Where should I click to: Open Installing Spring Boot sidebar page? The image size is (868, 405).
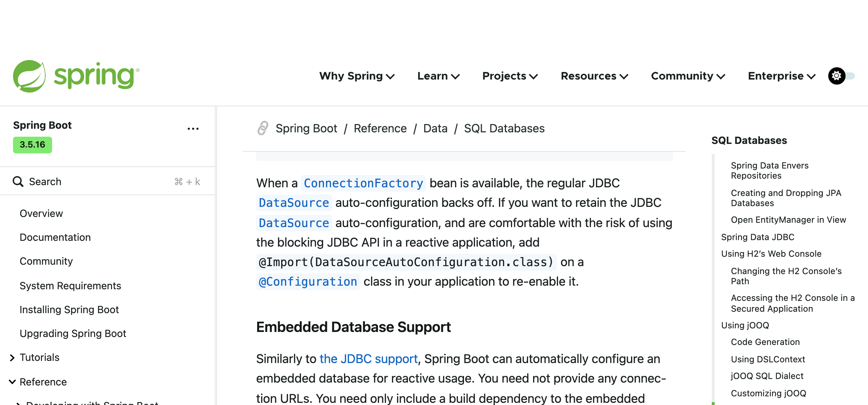[x=69, y=310]
